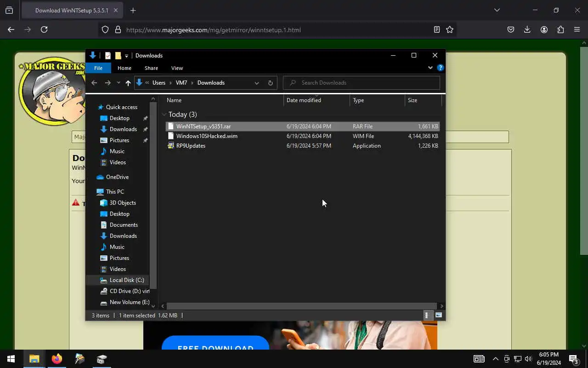Open Firefox downloads panel
Viewport: 588px width, 368px height.
(x=527, y=29)
